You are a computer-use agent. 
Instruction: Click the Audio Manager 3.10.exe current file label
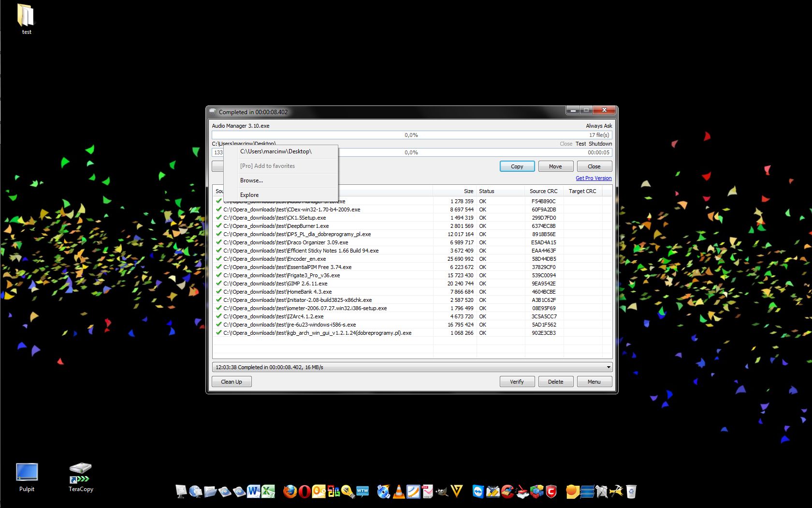coord(241,126)
